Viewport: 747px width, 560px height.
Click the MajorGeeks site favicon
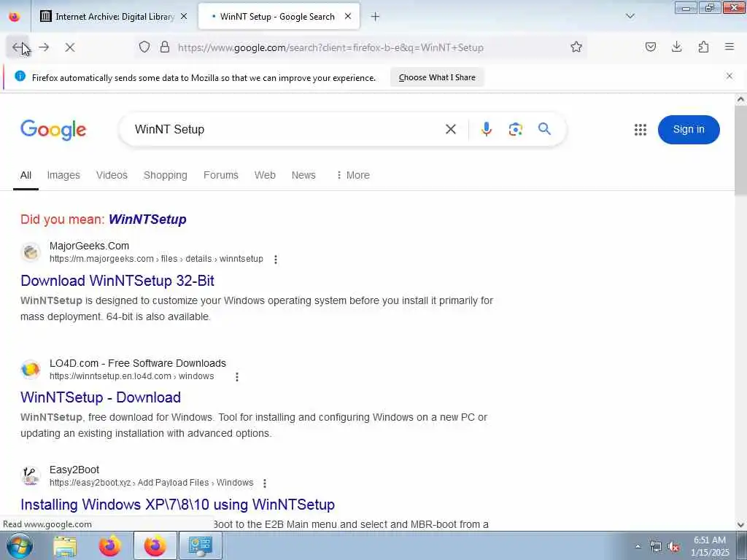coord(31,252)
